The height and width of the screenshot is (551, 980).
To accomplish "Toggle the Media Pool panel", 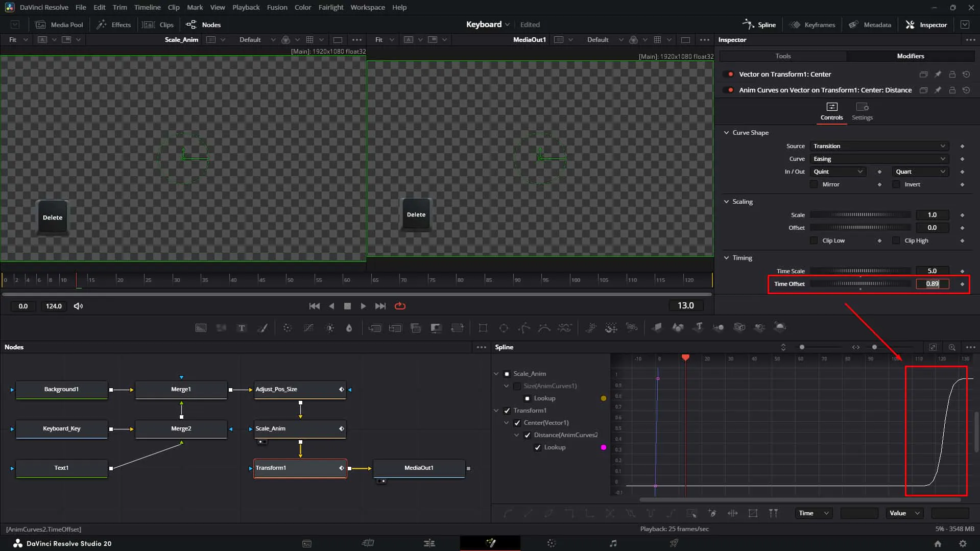I will click(x=59, y=25).
